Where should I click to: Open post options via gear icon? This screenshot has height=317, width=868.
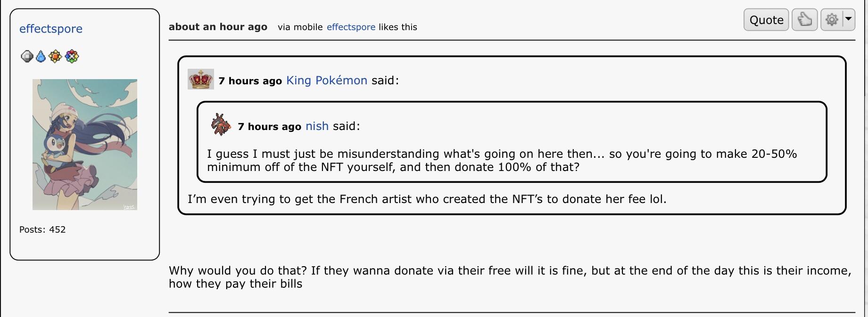[832, 20]
